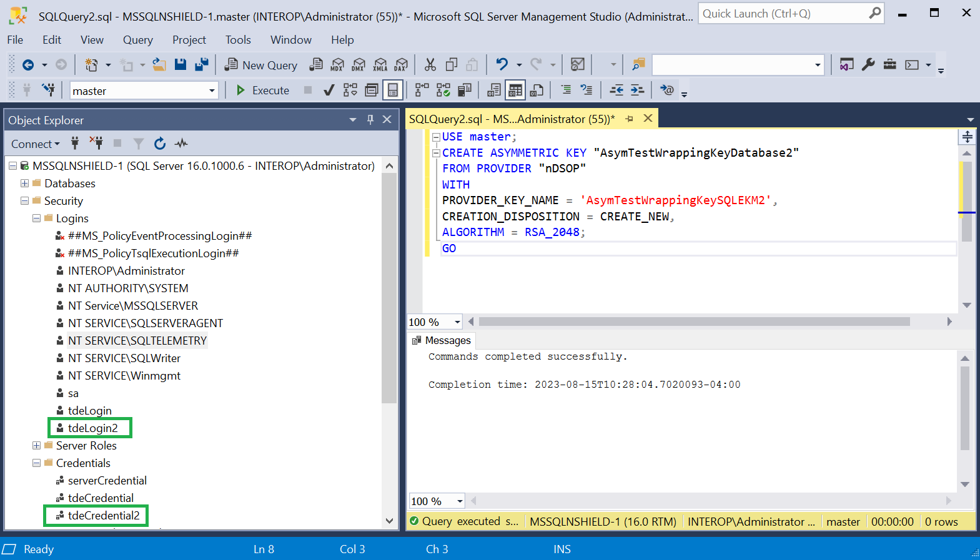This screenshot has height=560, width=980.
Task: Collapse the Logins folder
Action: tap(36, 219)
